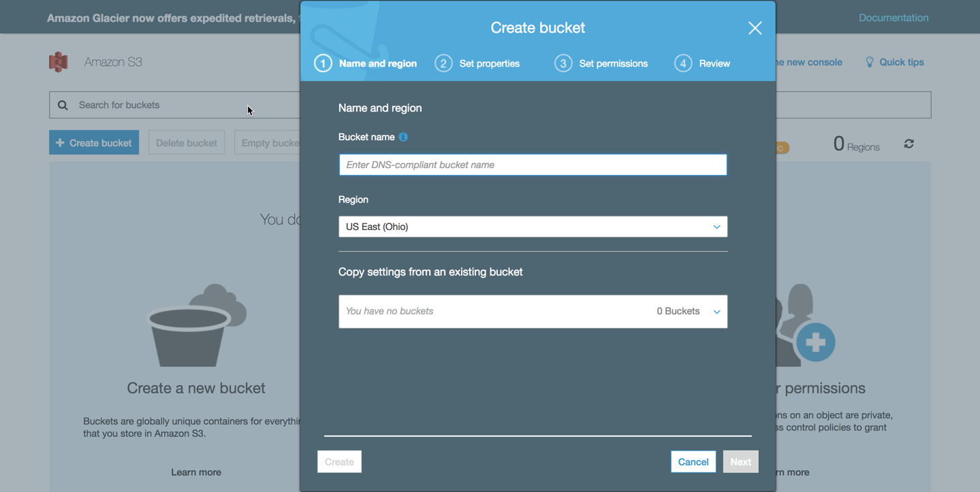Viewport: 980px width, 492px height.
Task: Click the Empty bucket button
Action: tap(267, 142)
